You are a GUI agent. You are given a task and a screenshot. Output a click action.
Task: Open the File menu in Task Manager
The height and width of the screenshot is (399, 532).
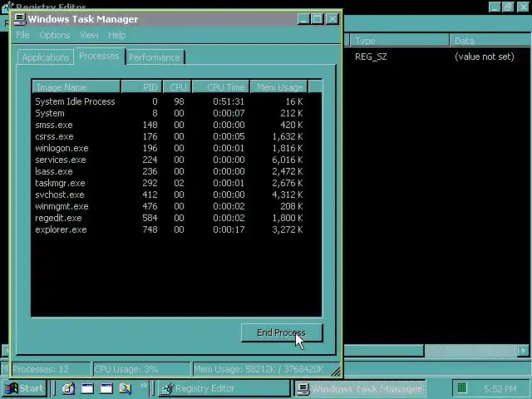coord(22,35)
